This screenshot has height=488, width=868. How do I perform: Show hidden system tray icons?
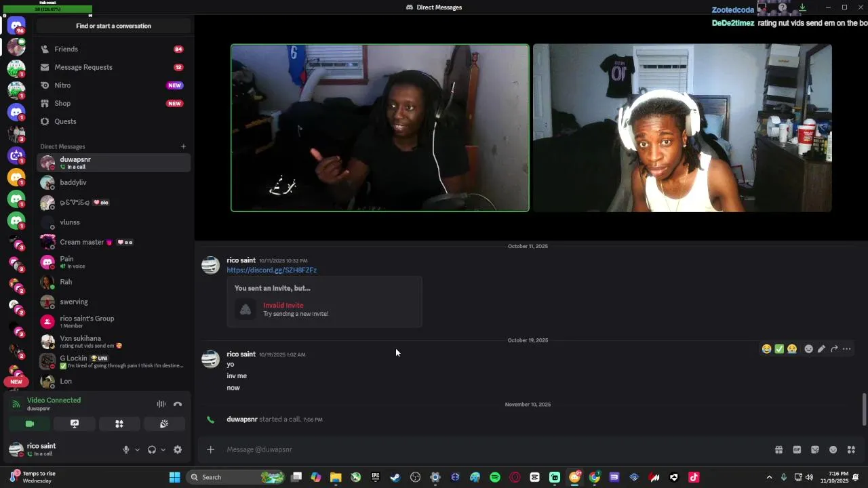[x=769, y=477]
